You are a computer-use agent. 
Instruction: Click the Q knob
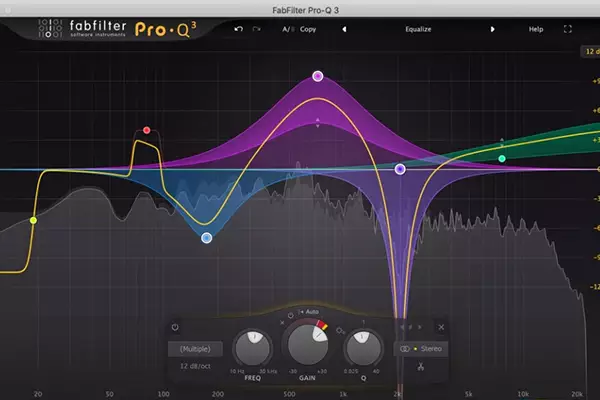click(x=363, y=348)
